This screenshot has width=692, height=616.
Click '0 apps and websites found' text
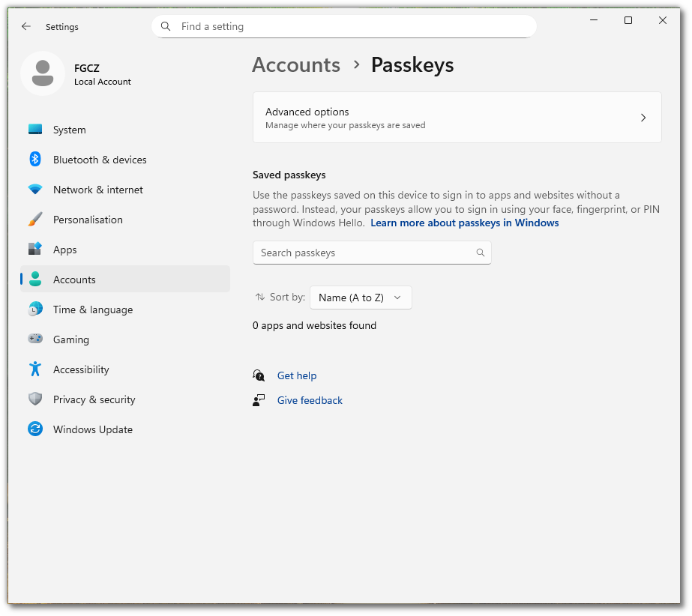click(314, 325)
